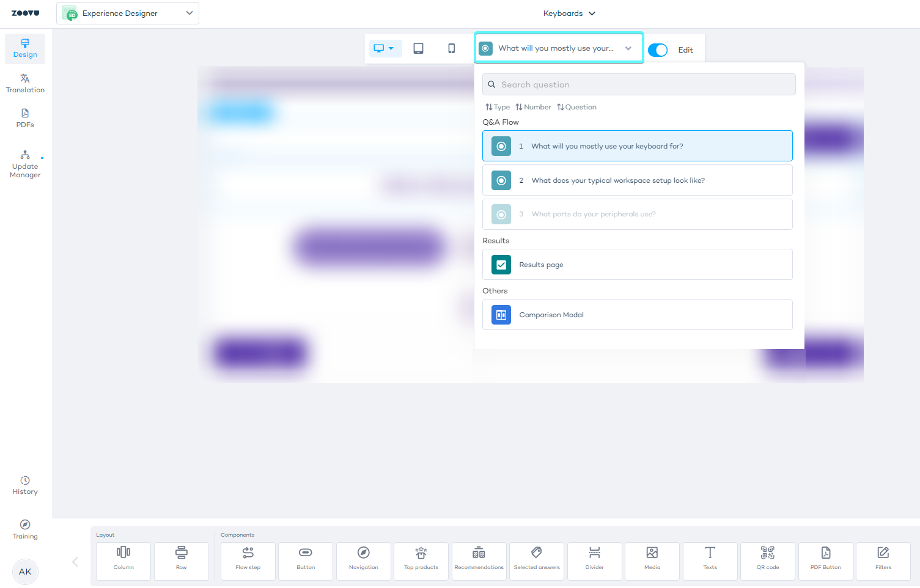Open the Keyboards project dropdown

(x=569, y=13)
